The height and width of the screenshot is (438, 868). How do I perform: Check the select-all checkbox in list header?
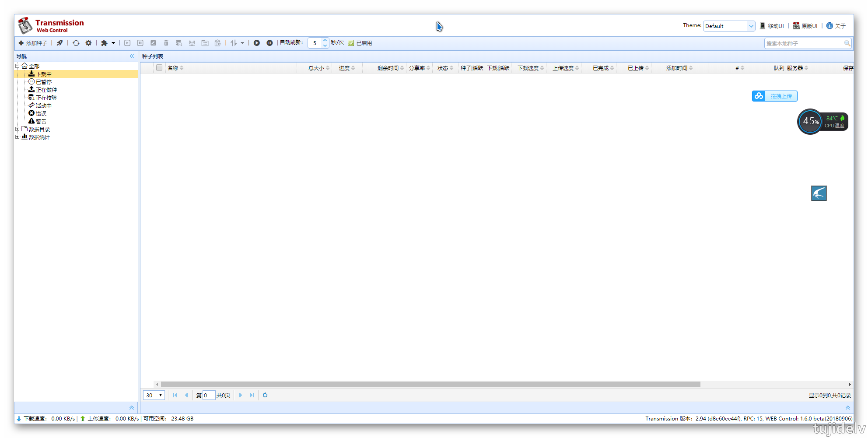point(159,68)
